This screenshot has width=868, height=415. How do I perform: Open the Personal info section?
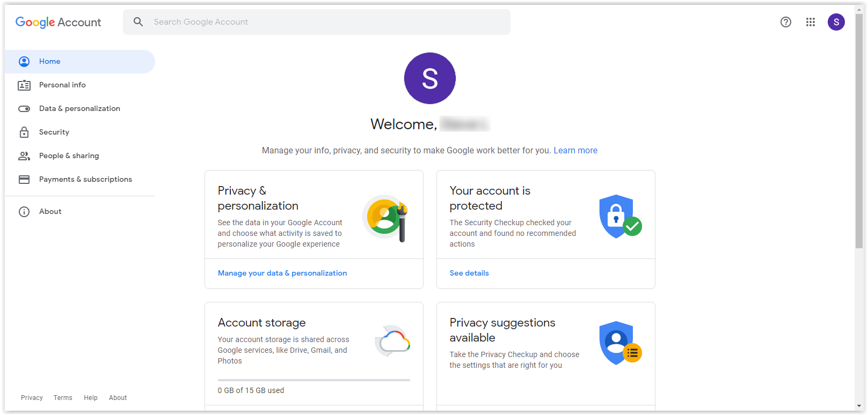tap(62, 85)
